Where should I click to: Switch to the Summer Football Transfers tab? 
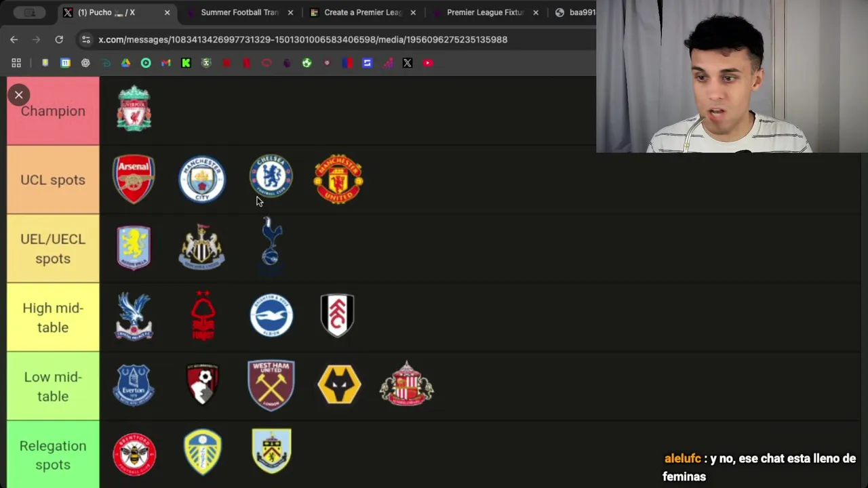tap(240, 12)
